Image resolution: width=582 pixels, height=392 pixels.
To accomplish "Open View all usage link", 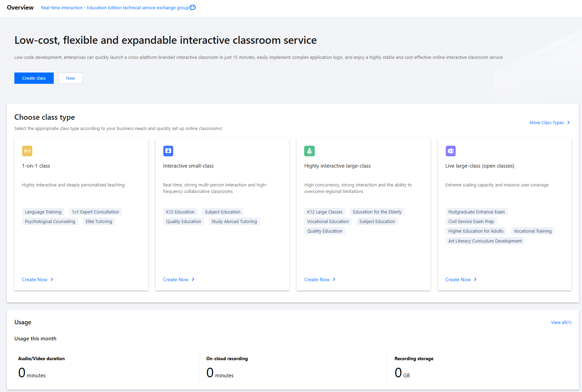I will (x=561, y=322).
